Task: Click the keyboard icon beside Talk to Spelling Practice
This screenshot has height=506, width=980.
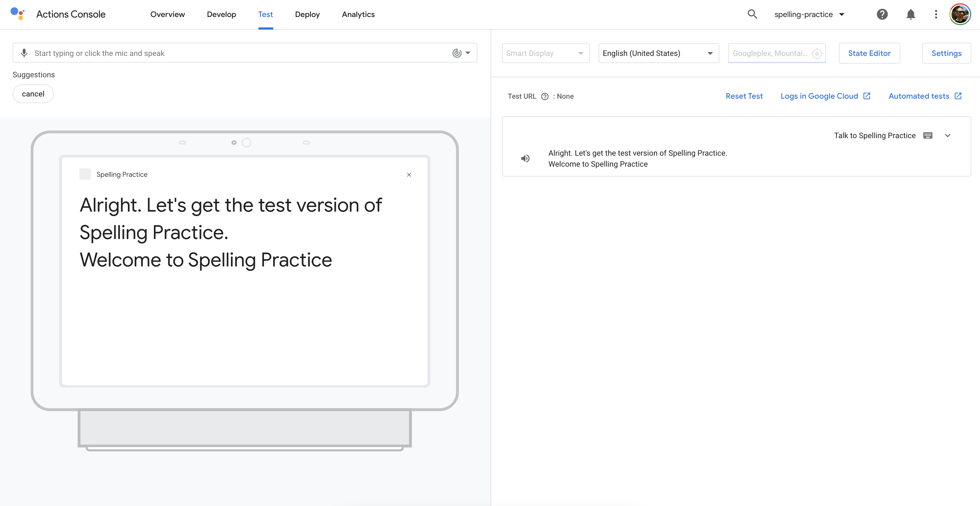Action: pyautogui.click(x=928, y=136)
